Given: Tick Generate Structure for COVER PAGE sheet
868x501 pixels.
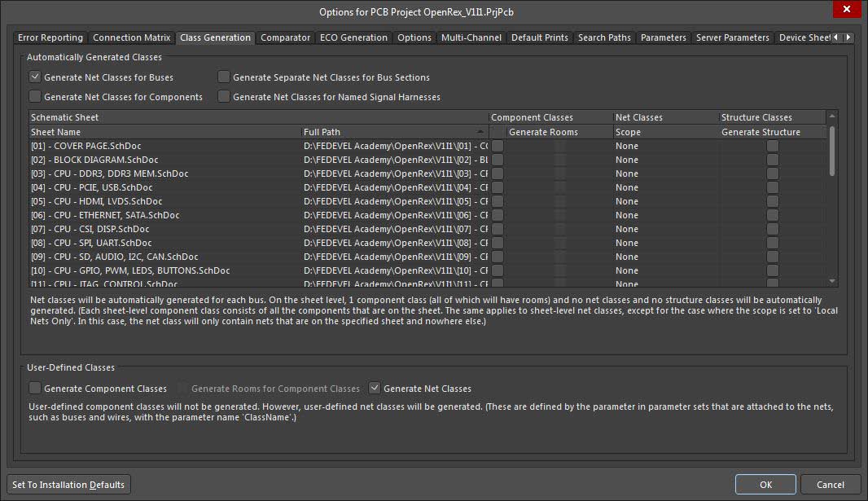Looking at the screenshot, I should click(772, 146).
